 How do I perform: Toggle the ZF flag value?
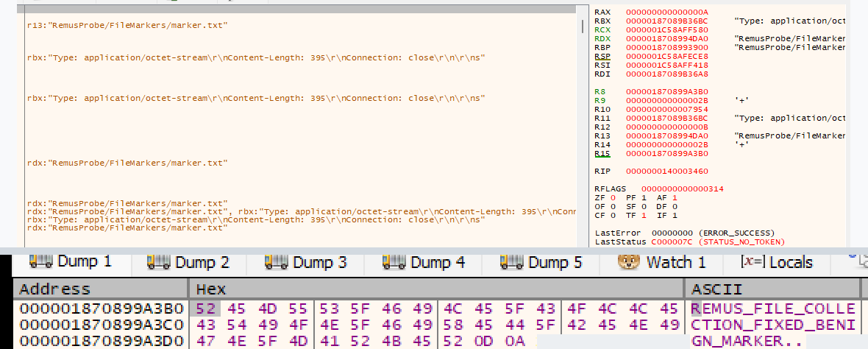613,198
